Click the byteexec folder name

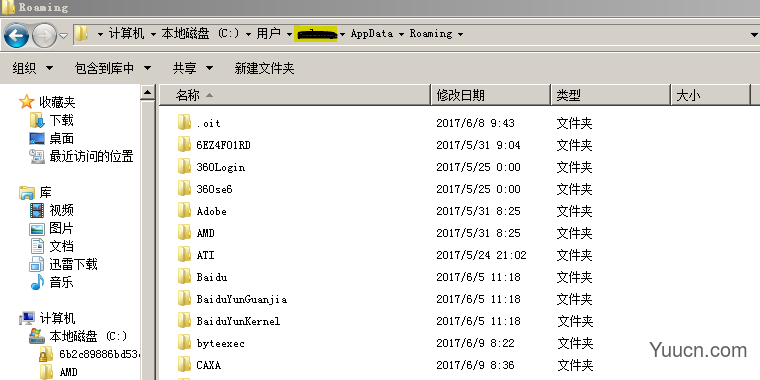pyautogui.click(x=221, y=344)
